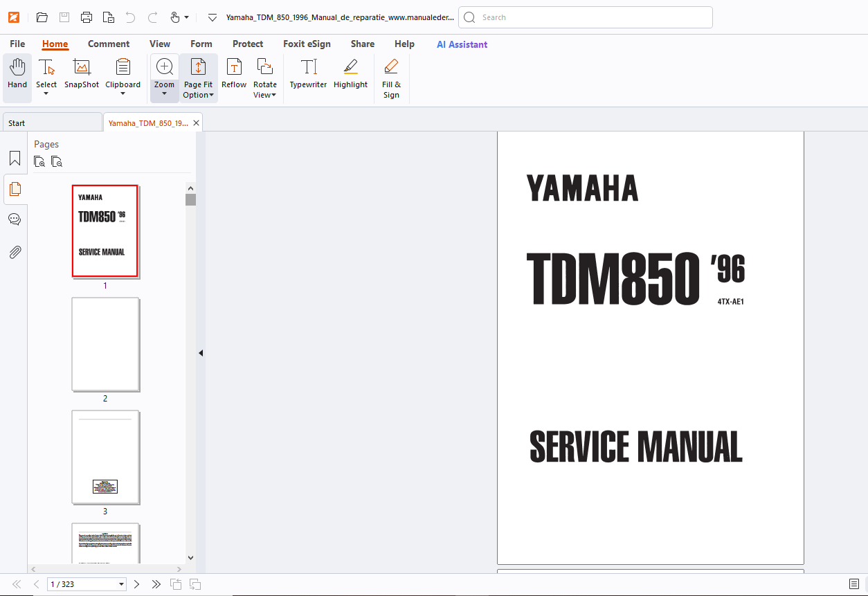Click the thumbnail panel scroll down arrow
The image size is (868, 596).
(190, 558)
